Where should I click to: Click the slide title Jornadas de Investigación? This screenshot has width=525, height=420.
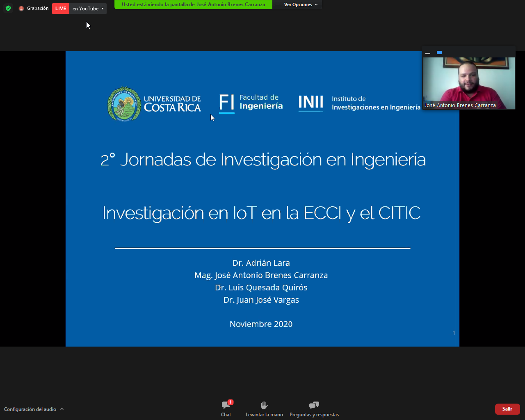[263, 160]
